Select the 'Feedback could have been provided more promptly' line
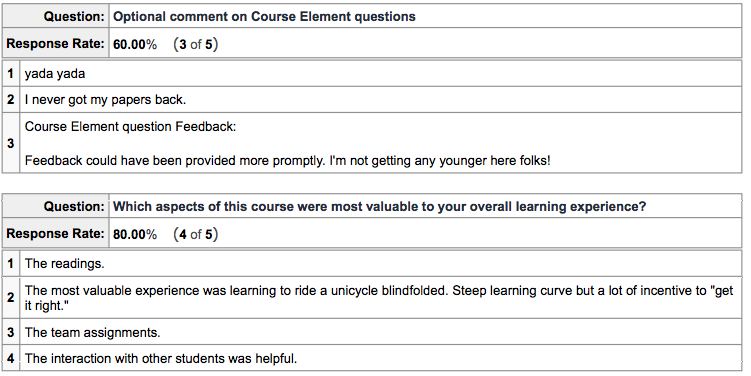Image resolution: width=751 pixels, height=376 pixels. (287, 160)
